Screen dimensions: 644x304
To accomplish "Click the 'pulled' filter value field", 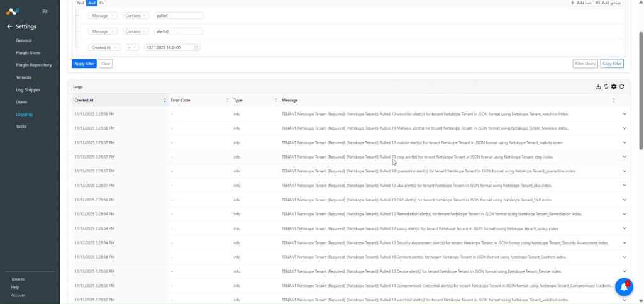I will 179,16.
